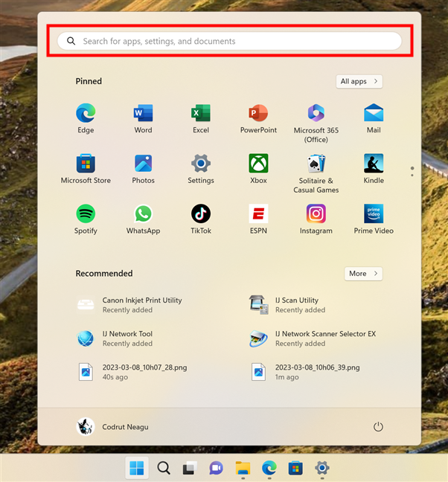Launch the Xbox app
The height and width of the screenshot is (482, 448).
click(x=258, y=169)
